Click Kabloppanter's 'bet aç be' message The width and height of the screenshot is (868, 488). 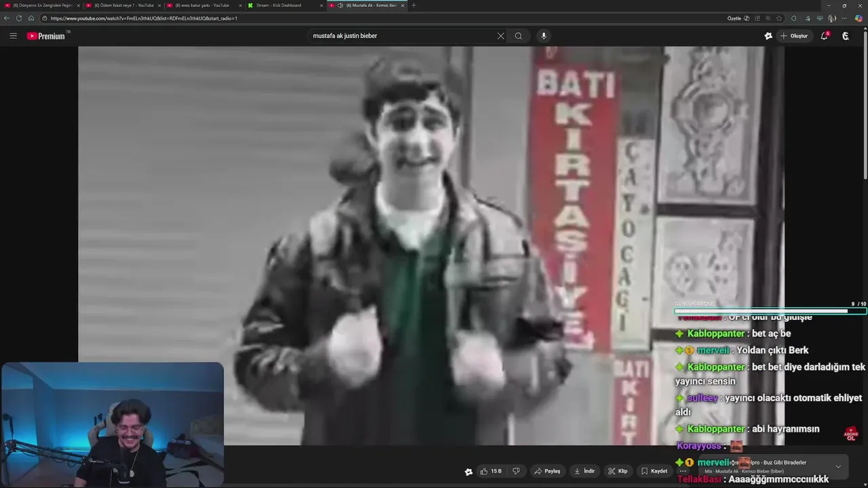click(733, 333)
